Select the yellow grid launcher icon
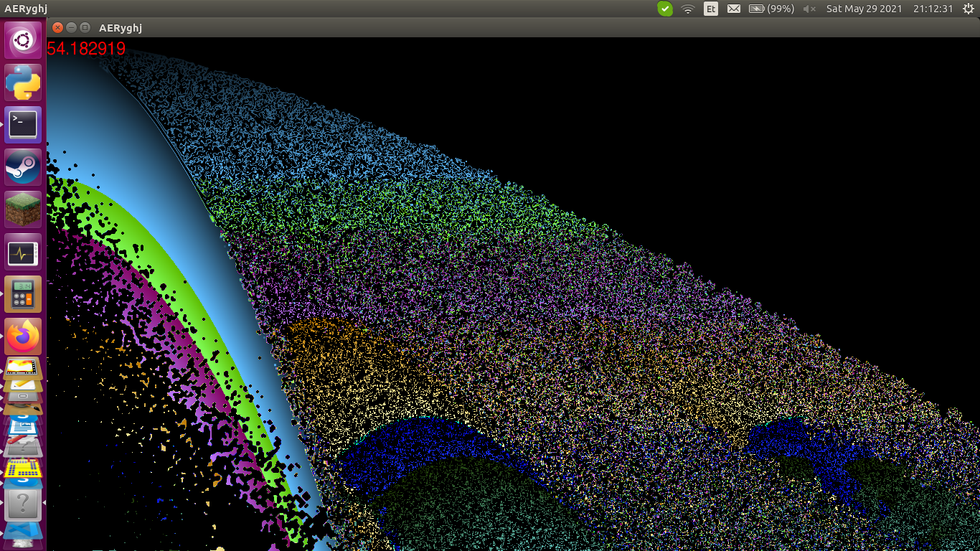 click(x=23, y=469)
